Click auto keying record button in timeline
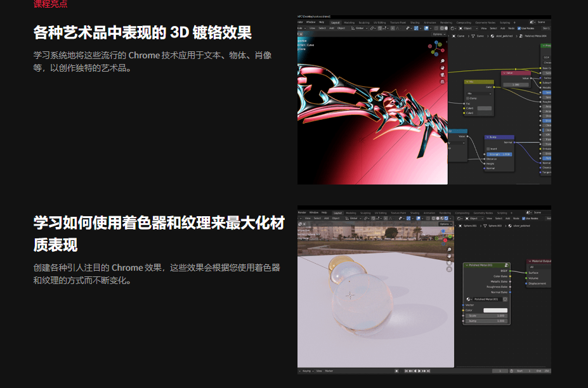The image size is (588, 388). pos(396,371)
